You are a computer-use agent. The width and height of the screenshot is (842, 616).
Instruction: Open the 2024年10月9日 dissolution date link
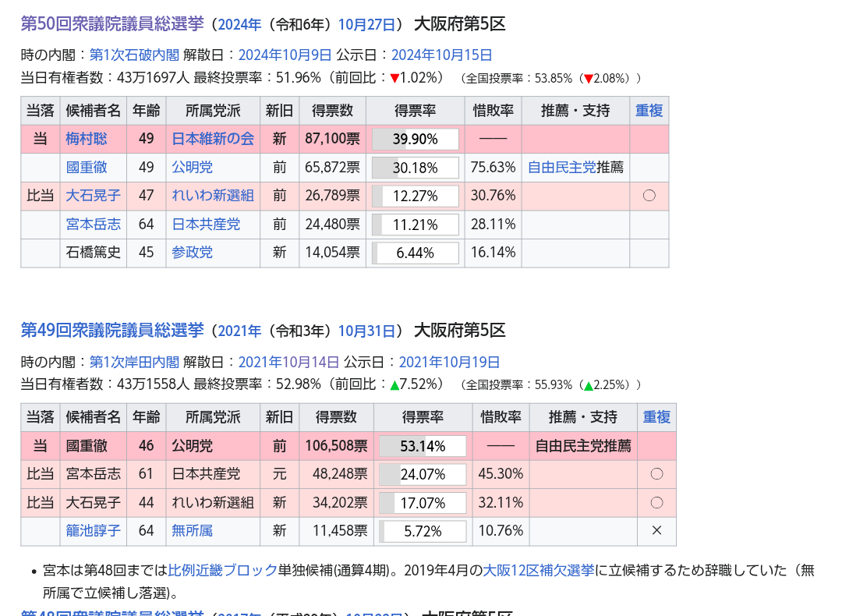click(x=285, y=55)
